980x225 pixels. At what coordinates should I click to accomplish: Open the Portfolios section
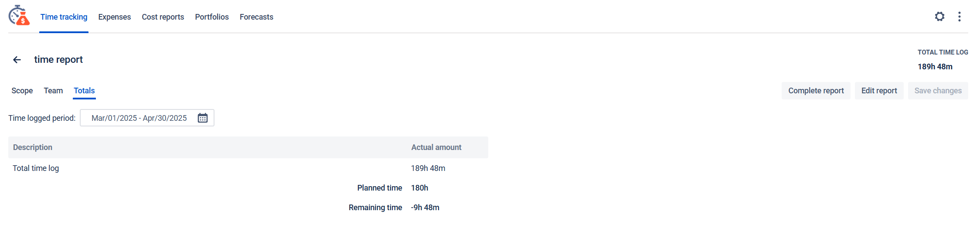click(x=211, y=17)
